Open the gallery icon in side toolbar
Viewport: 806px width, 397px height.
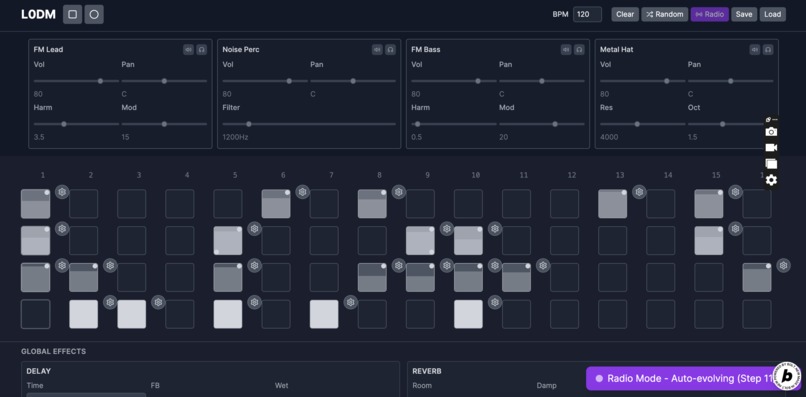tap(771, 164)
